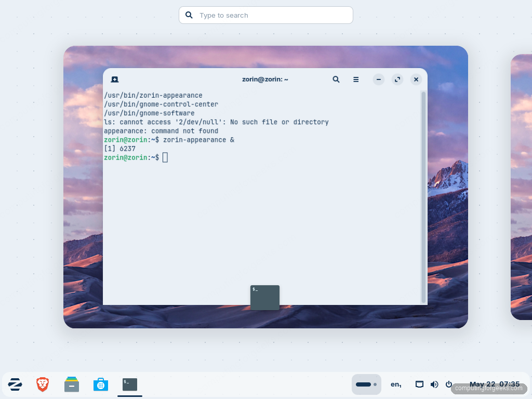The height and width of the screenshot is (399, 532).
Task: Click the line /usr/bin/gnome-software
Action: point(149,113)
